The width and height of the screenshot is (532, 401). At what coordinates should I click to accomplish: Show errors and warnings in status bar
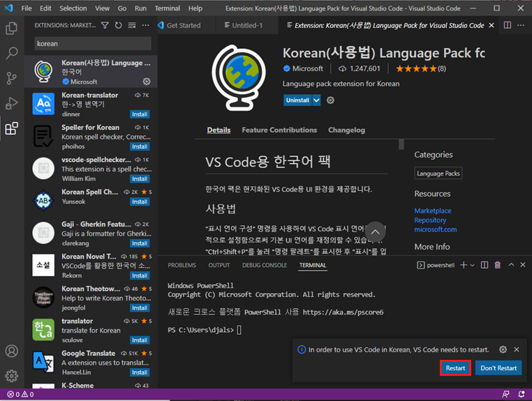[x=21, y=394]
